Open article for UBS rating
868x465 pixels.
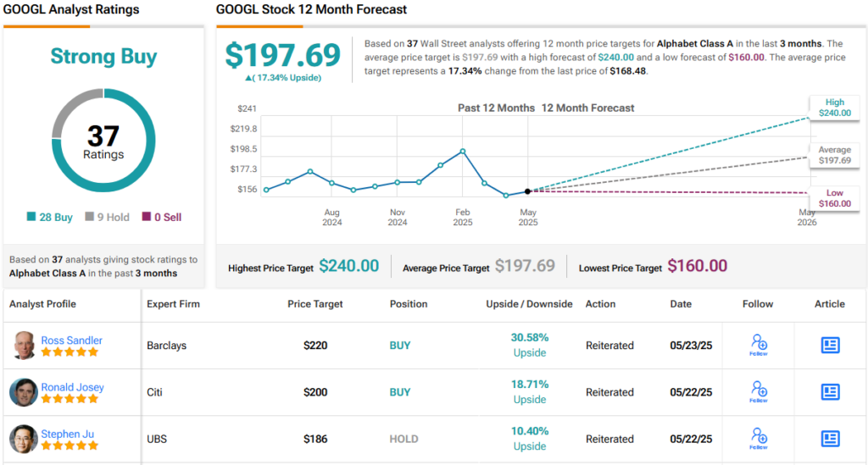pyautogui.click(x=830, y=439)
